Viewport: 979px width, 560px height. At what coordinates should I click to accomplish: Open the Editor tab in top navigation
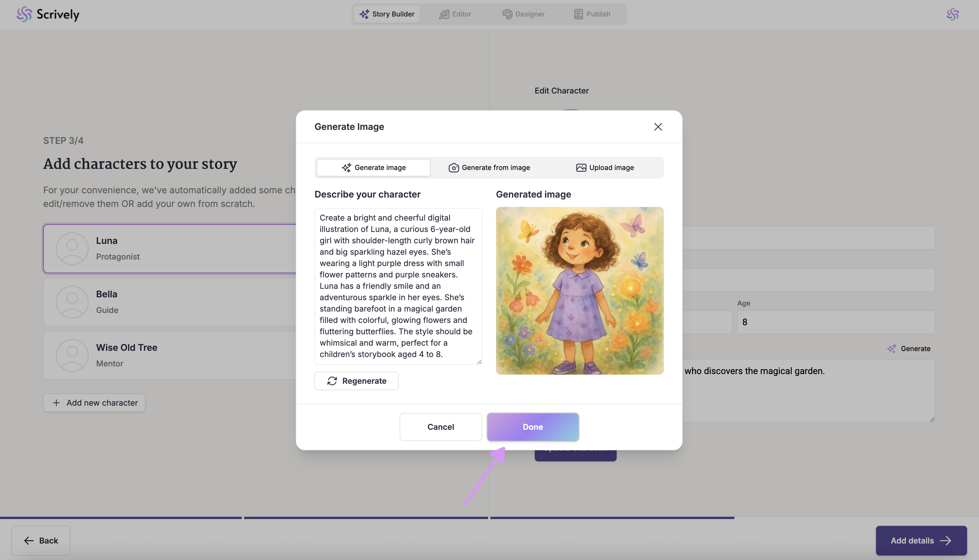click(455, 14)
